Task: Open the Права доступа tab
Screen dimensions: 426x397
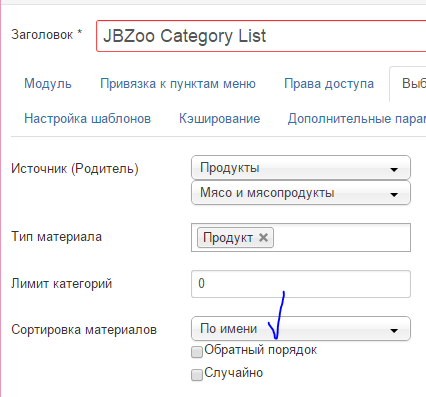Action: (x=329, y=84)
